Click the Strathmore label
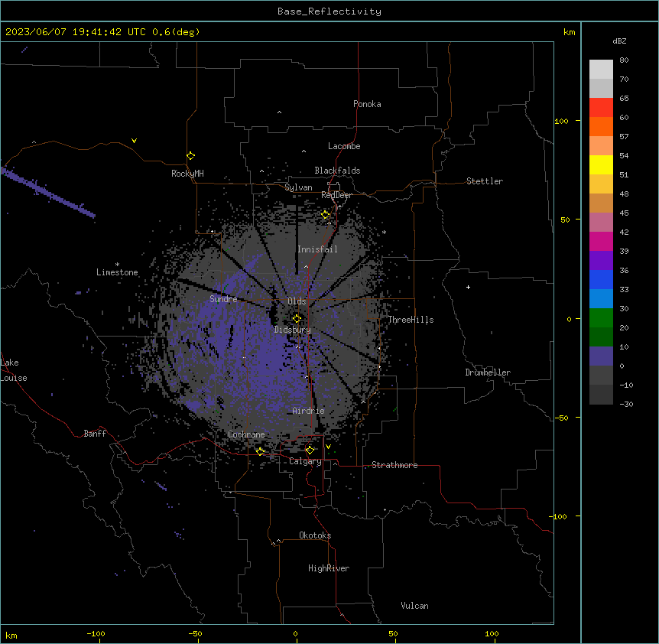Viewport: 659px width, 644px height. point(394,465)
